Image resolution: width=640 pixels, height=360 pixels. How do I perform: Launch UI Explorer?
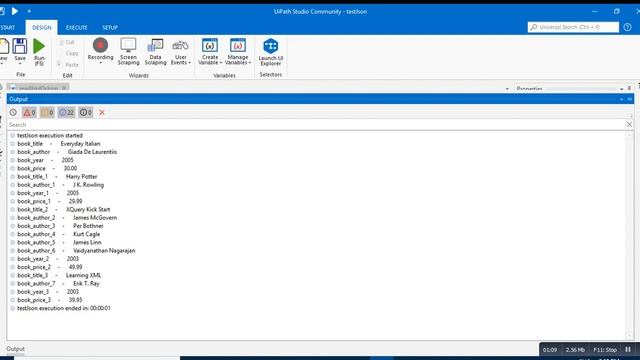click(271, 52)
